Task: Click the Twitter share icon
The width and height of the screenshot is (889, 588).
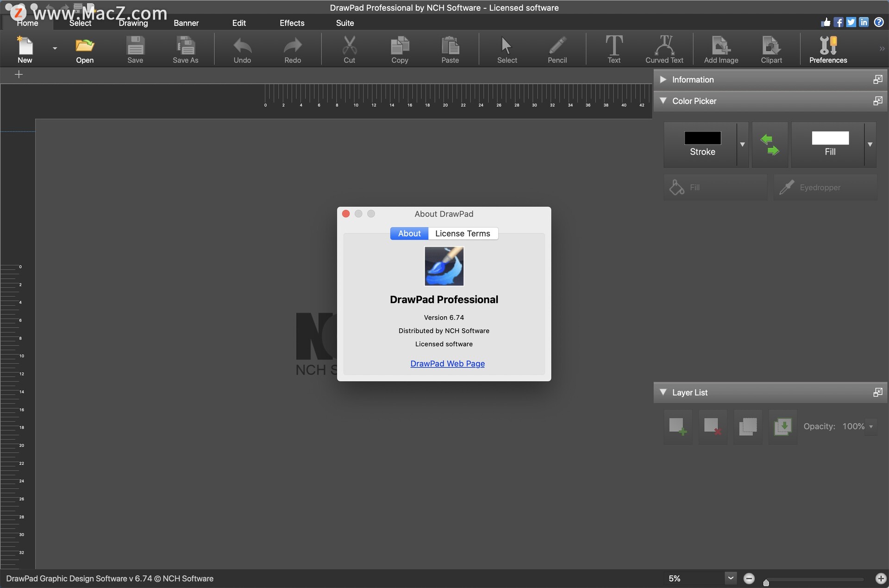Action: point(851,22)
